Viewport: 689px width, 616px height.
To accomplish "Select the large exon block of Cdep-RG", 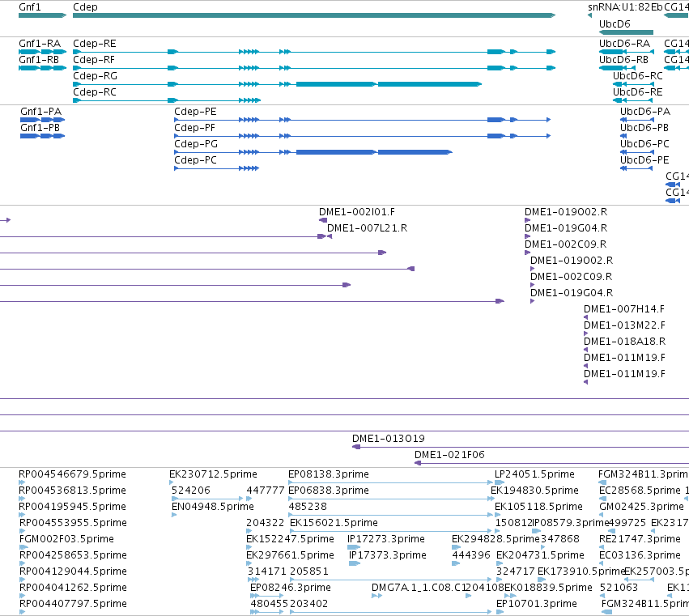I will 389,84.
